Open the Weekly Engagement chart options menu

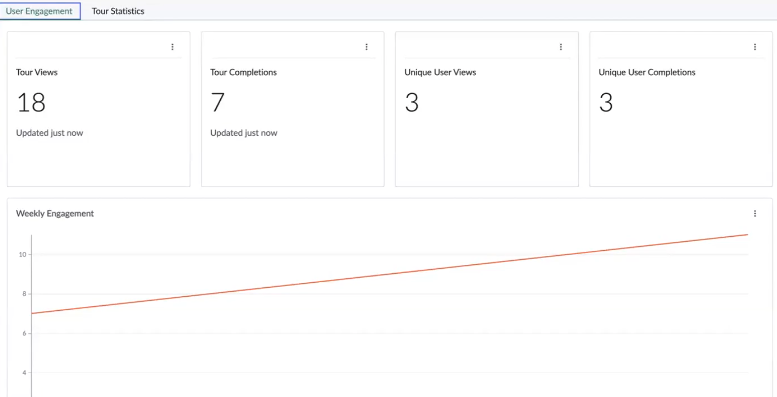click(x=755, y=214)
